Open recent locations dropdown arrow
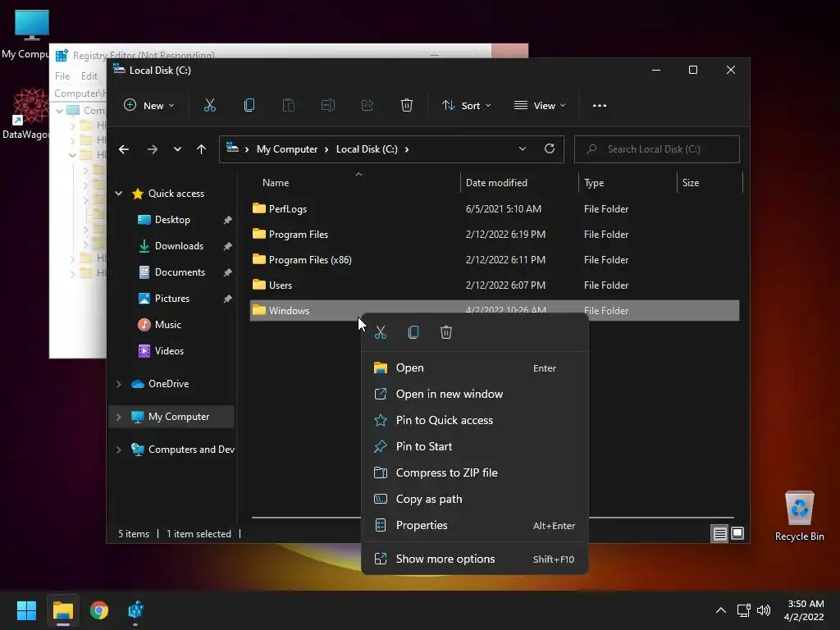 click(x=177, y=149)
